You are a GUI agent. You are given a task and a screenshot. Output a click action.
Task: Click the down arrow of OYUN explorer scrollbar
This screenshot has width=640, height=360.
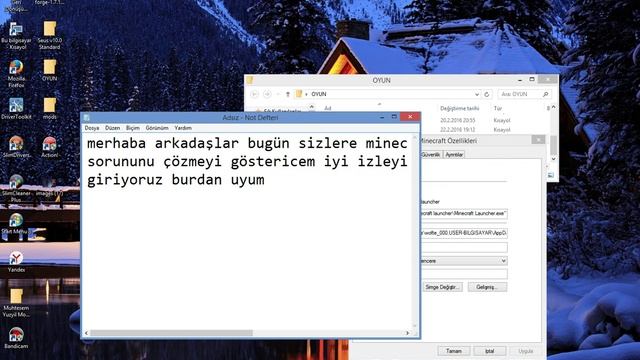click(553, 159)
